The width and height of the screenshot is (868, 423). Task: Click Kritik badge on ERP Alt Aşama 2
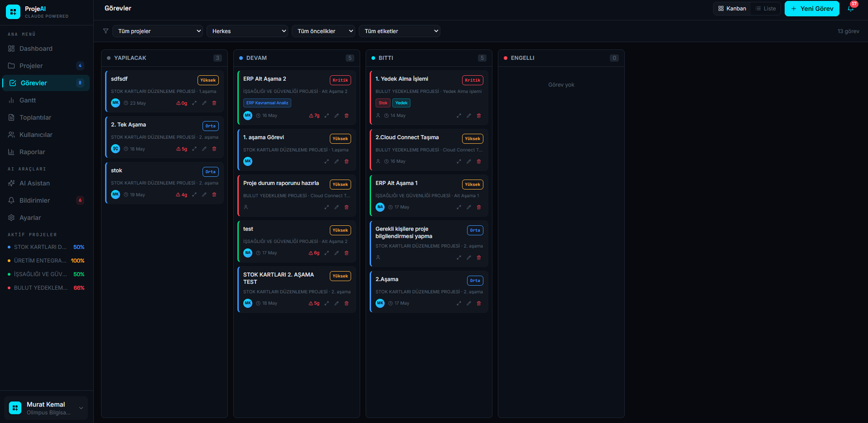click(x=340, y=80)
